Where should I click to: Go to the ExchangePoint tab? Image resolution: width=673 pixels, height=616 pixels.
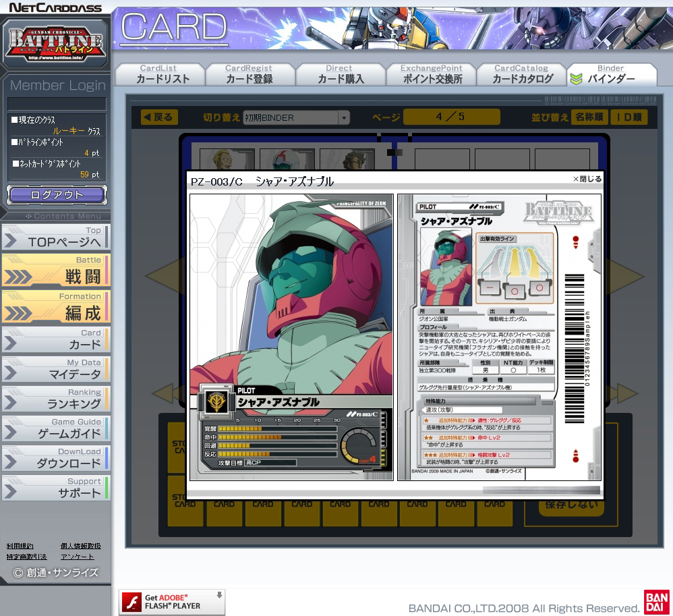pyautogui.click(x=432, y=74)
